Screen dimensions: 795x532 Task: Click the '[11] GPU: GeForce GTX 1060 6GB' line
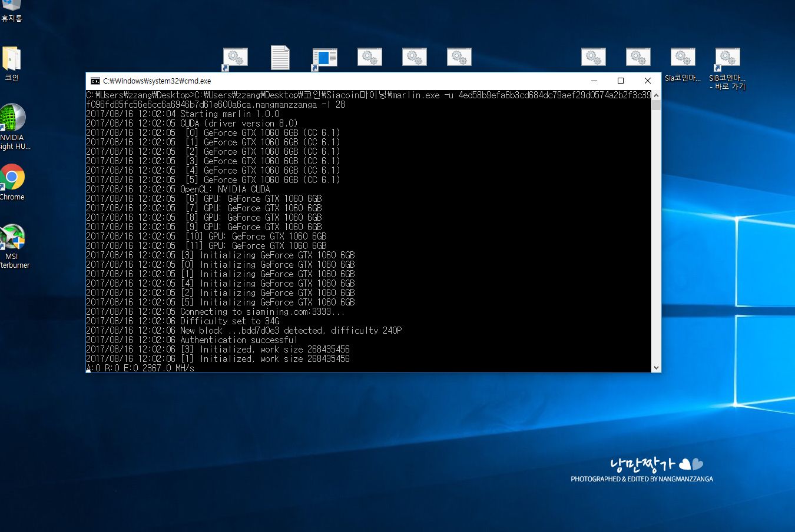206,246
